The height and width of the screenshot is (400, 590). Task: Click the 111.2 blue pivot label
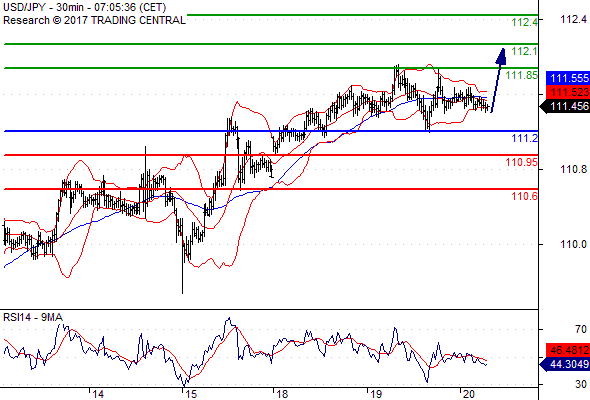(x=525, y=138)
